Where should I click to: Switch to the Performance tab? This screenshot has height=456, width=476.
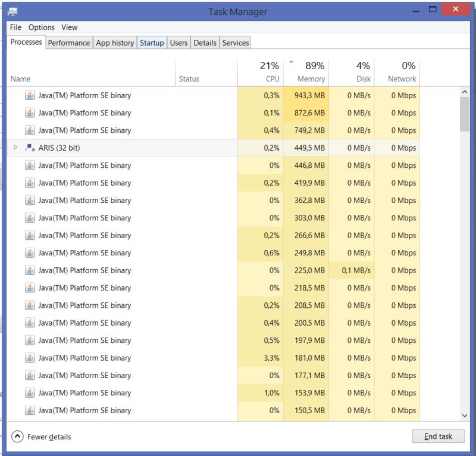tap(69, 42)
